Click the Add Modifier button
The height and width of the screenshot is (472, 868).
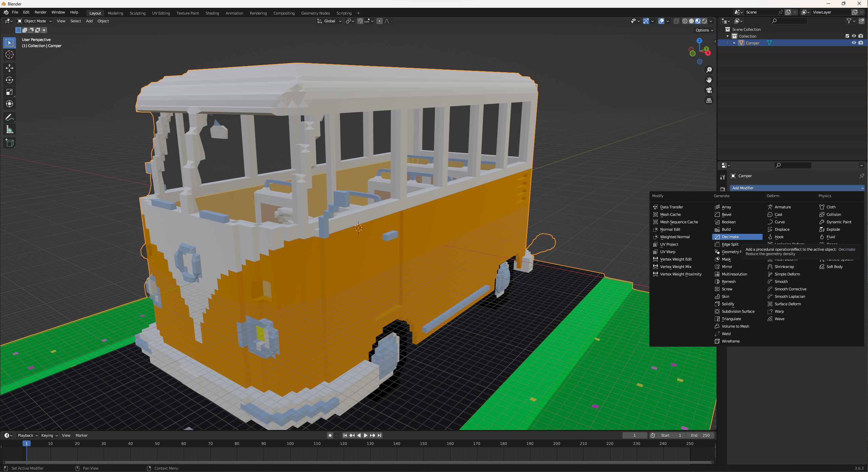pos(797,188)
